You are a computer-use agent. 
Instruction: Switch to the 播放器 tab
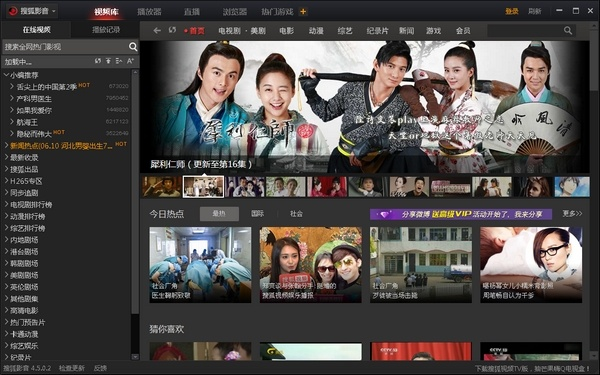click(x=149, y=11)
